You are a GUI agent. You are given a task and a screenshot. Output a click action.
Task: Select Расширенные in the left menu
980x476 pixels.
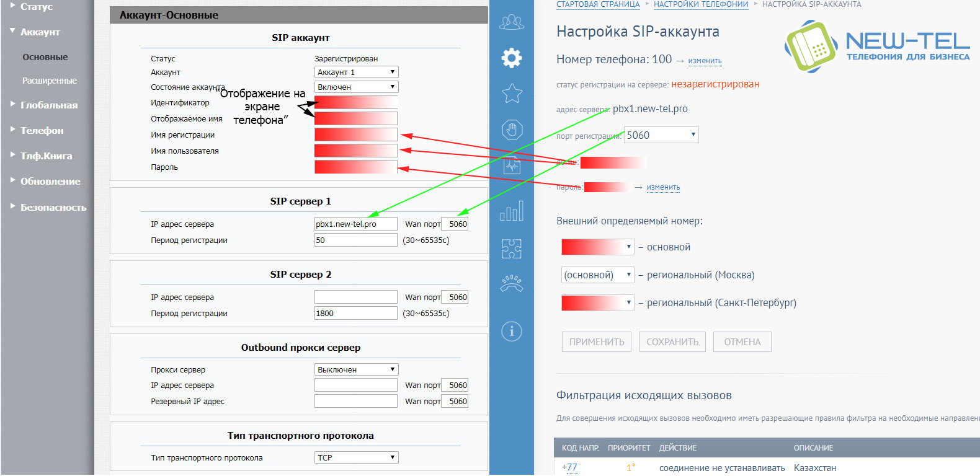point(50,81)
